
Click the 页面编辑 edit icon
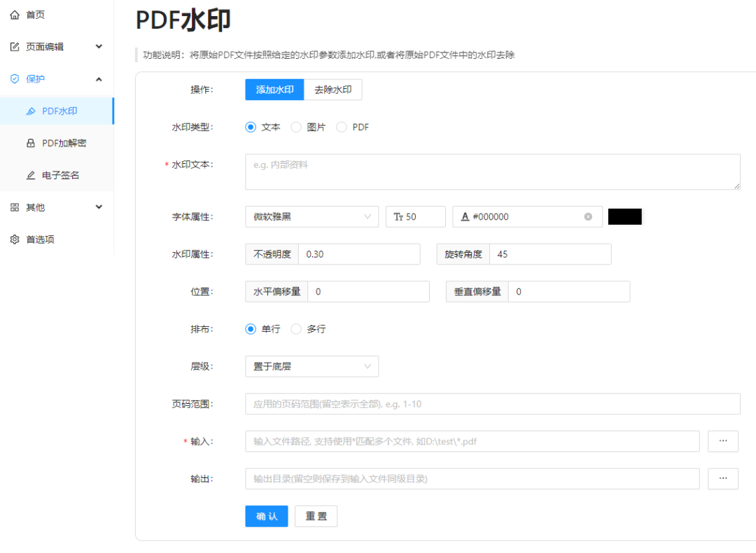coord(15,47)
